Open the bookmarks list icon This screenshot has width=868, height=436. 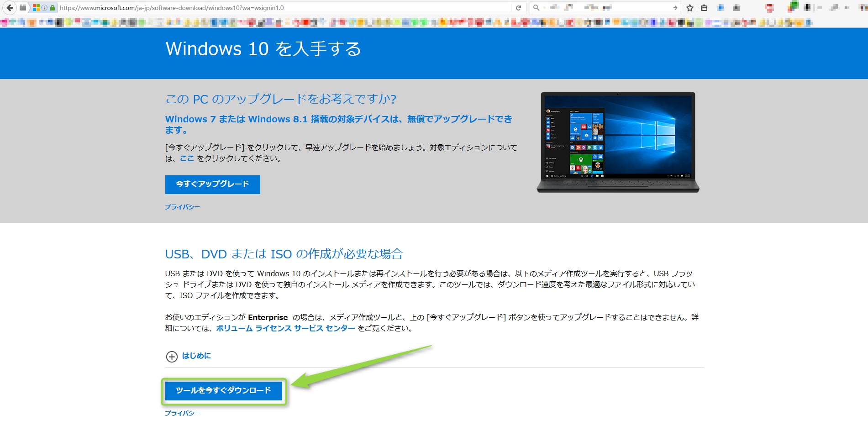[704, 8]
